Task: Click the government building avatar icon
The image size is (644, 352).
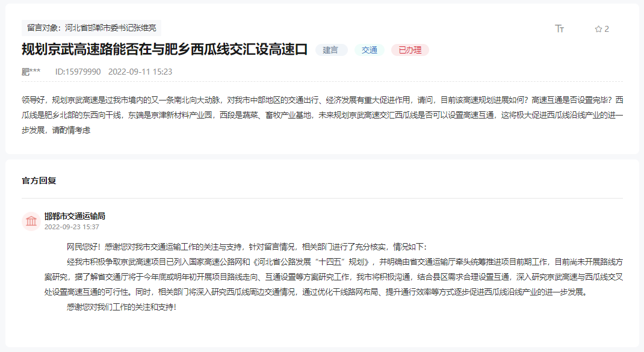Action: pyautogui.click(x=31, y=221)
